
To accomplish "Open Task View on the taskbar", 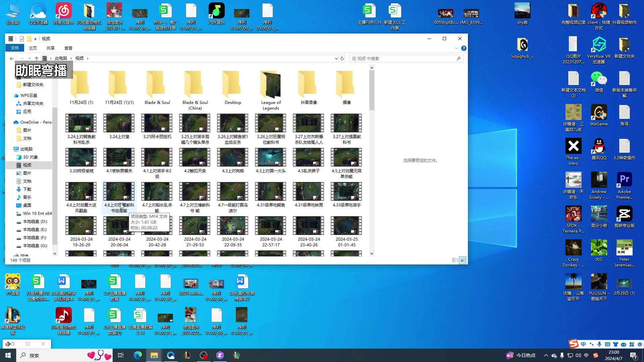I will (121, 355).
